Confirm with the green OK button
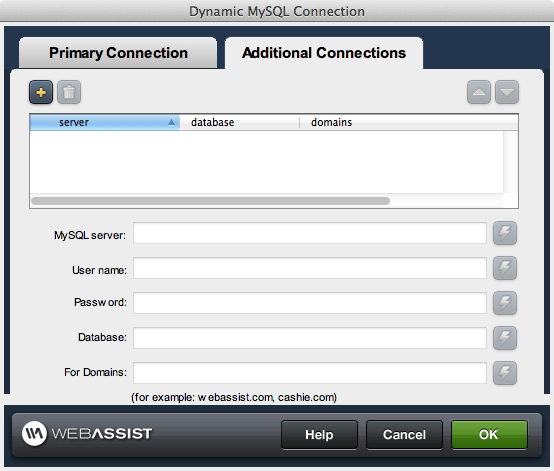The height and width of the screenshot is (471, 554). [x=489, y=435]
